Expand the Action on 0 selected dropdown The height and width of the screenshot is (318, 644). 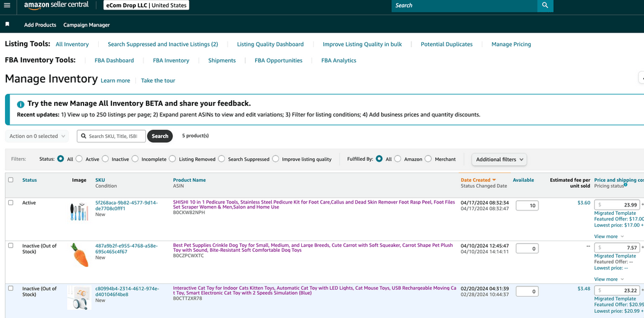coord(38,136)
